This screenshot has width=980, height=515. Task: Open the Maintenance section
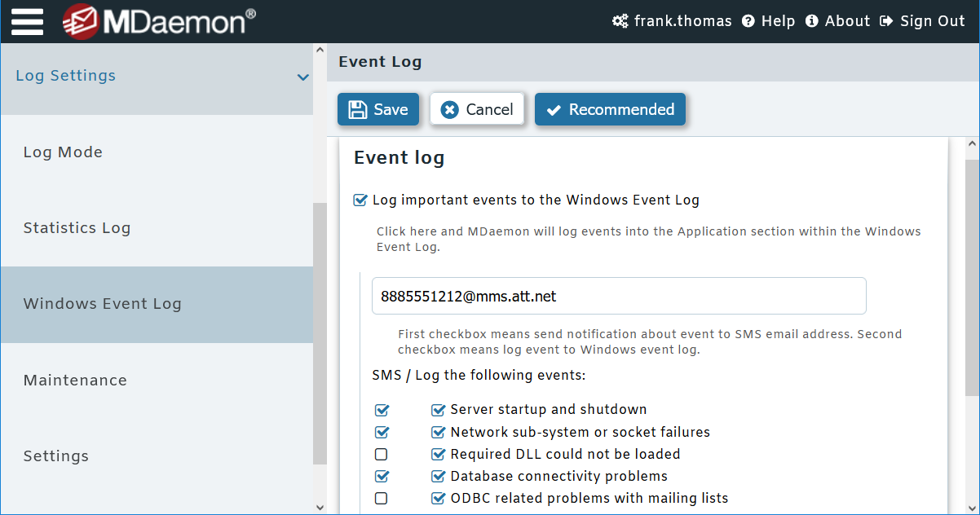75,380
